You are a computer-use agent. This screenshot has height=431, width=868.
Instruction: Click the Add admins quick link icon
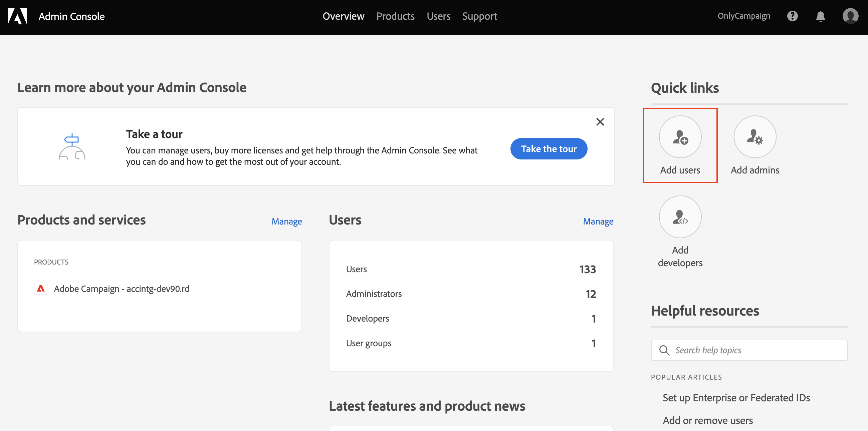click(755, 137)
